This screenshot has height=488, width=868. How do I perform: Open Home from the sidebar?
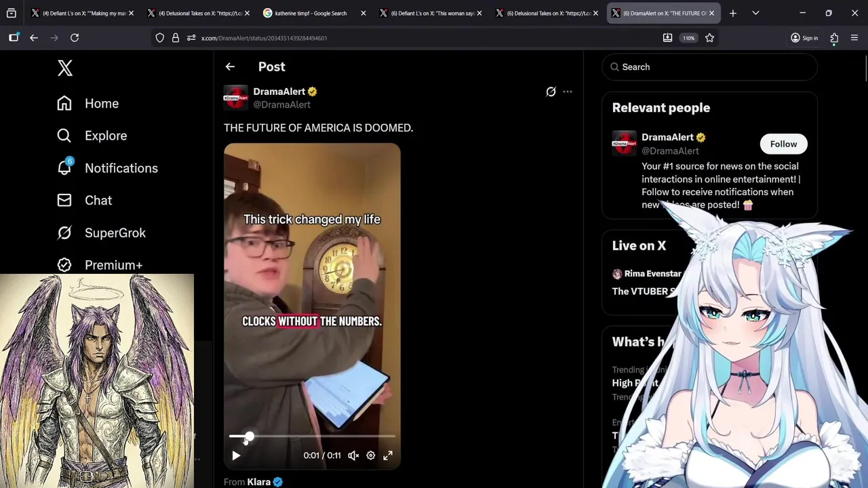(88, 104)
